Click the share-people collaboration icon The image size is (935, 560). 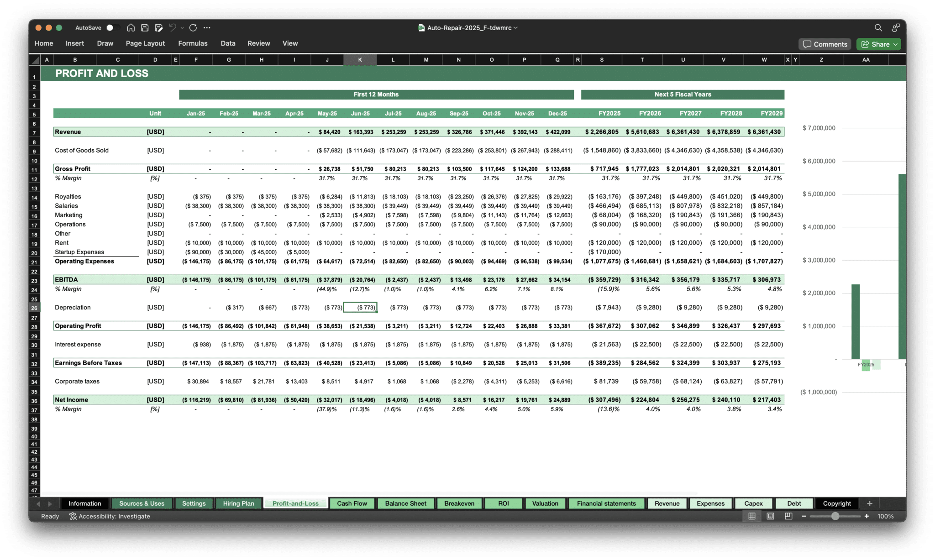[x=896, y=28]
